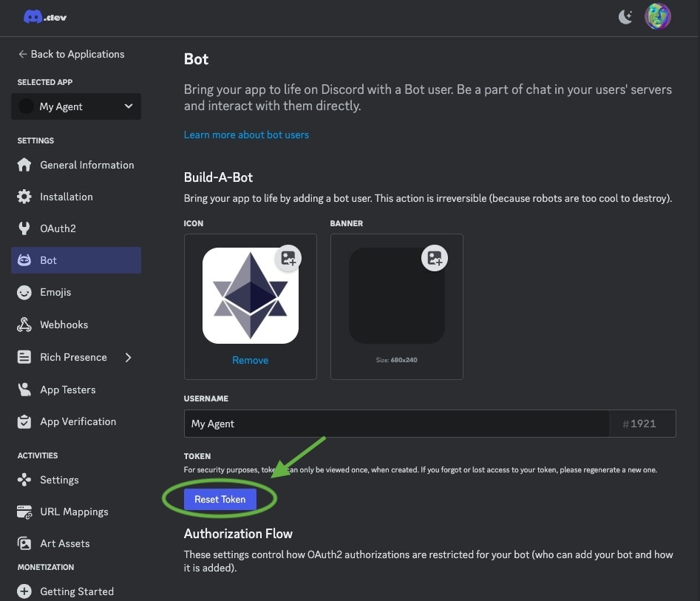The image size is (700, 601).
Task: Open the Rich Presence item
Action: pyautogui.click(x=74, y=357)
